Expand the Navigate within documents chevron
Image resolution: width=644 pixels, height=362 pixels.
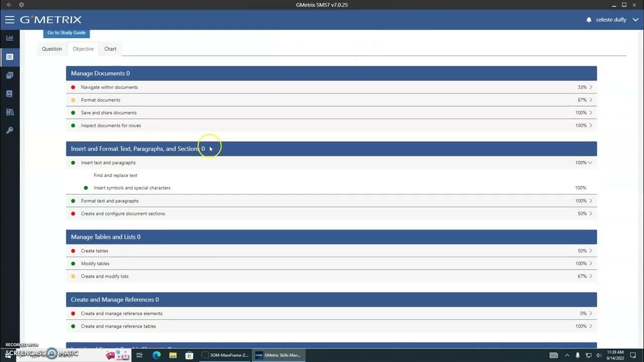click(591, 87)
